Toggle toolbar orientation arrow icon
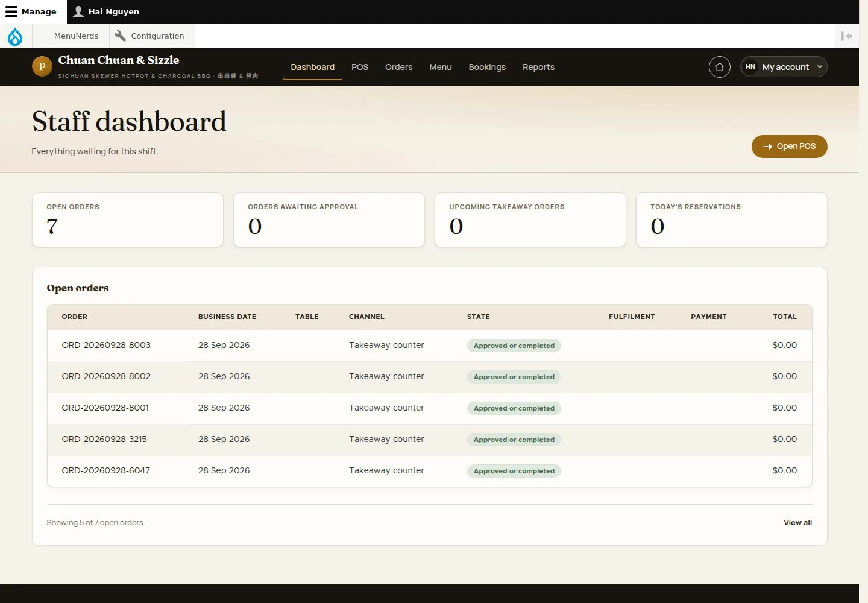 (847, 36)
